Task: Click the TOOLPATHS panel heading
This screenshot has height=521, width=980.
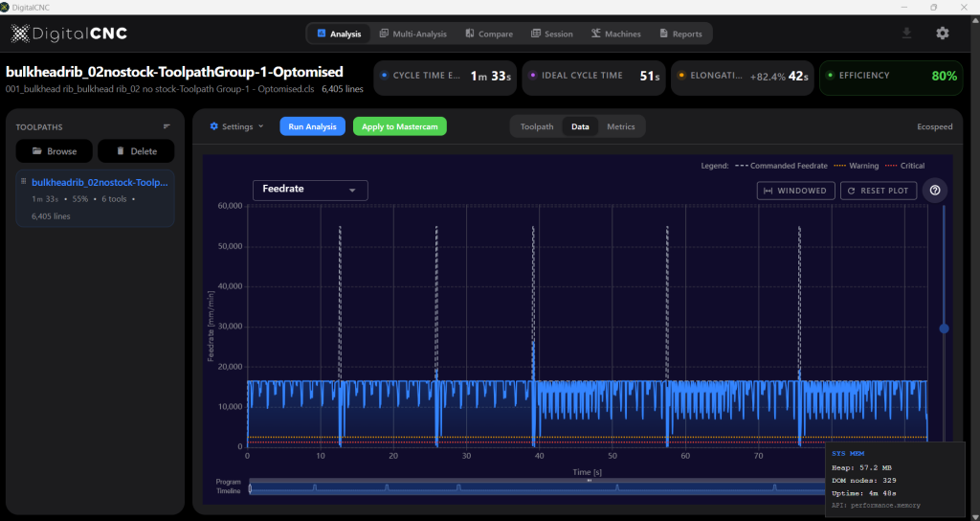Action: tap(39, 127)
